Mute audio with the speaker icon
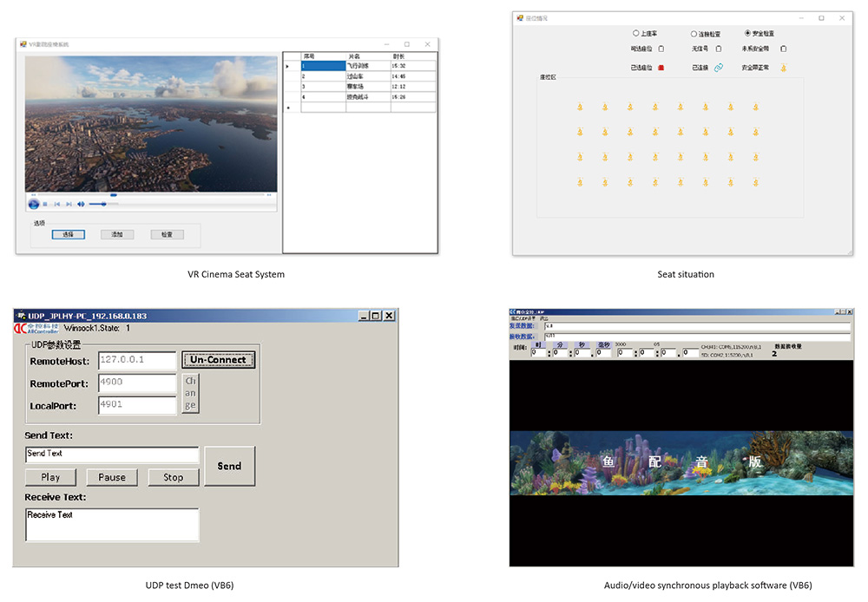Viewport: 868px width, 602px height. 81,204
